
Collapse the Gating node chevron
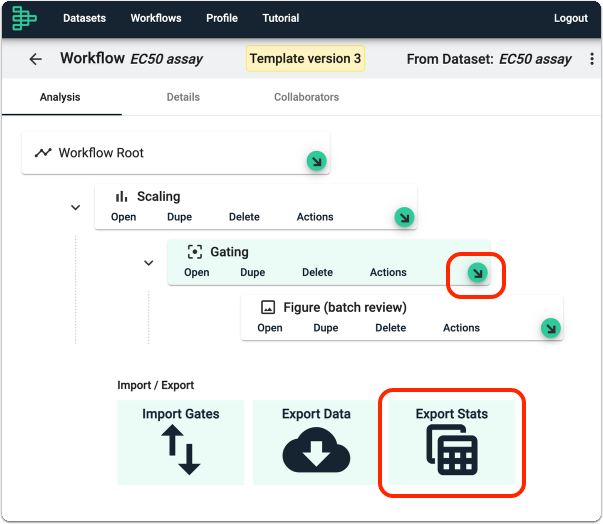point(148,263)
